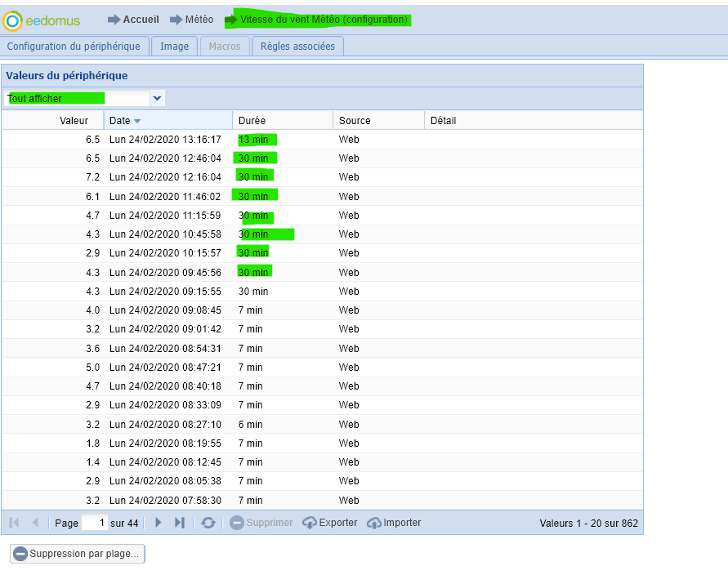The width and height of the screenshot is (728, 584).
Task: Click previous page arrow icon
Action: [x=35, y=523]
